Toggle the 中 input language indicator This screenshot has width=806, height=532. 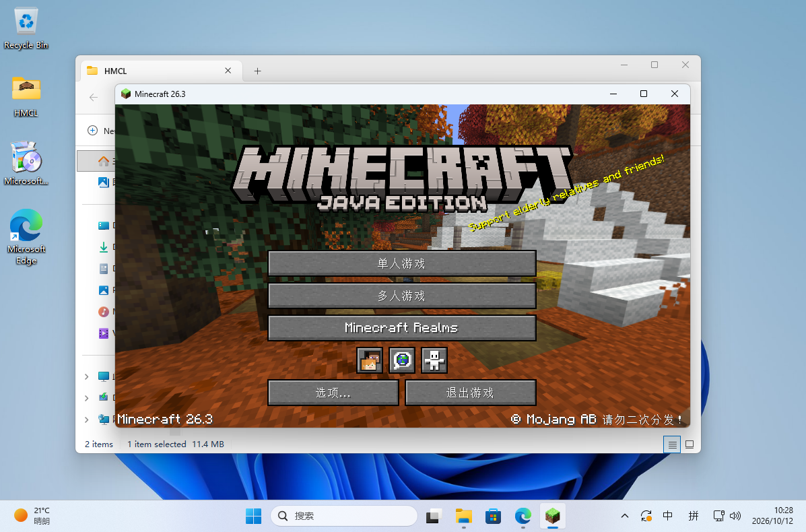[668, 516]
